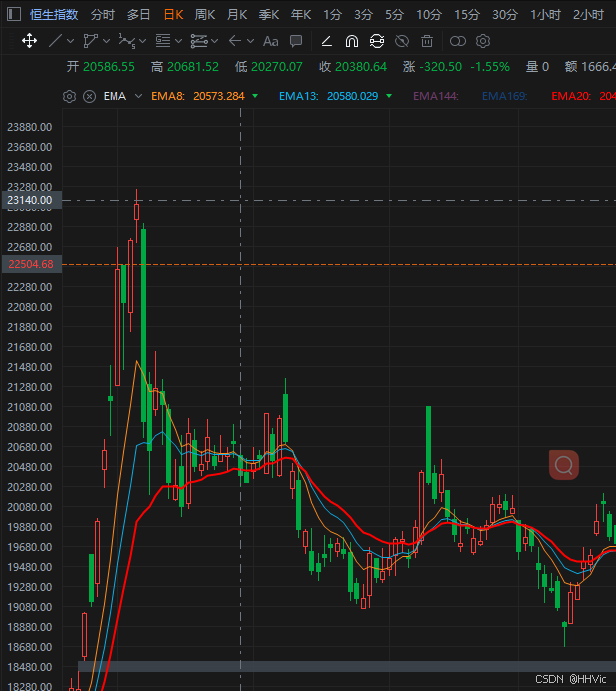Delete drawings with the trash icon
This screenshot has height=691, width=616.
point(427,41)
